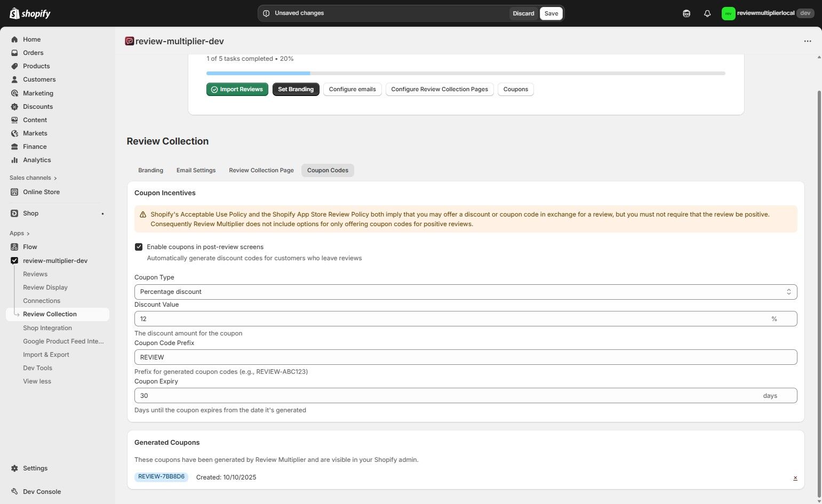Delete coupon REVIEW-7BB8D6 with the x
Image resolution: width=822 pixels, height=504 pixels.
795,478
